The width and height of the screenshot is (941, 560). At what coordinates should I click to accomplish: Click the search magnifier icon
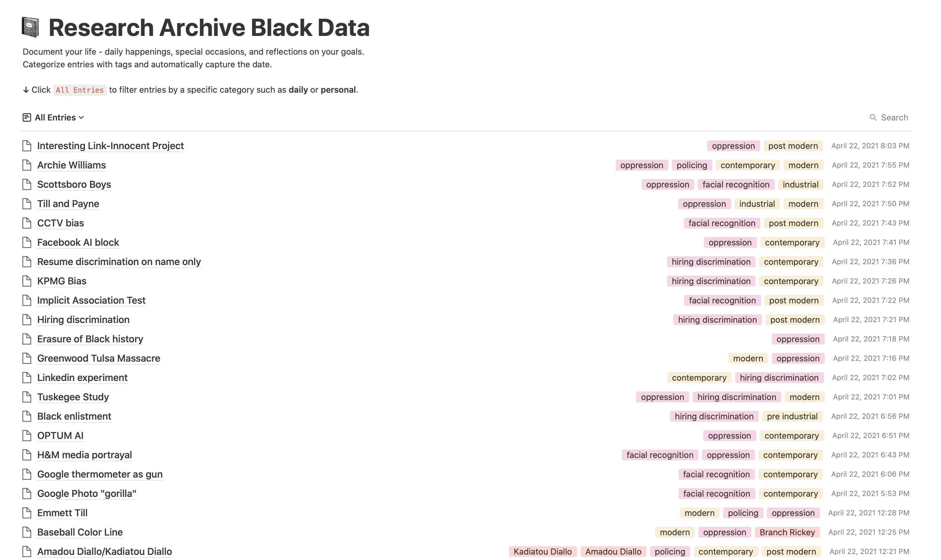pyautogui.click(x=873, y=118)
